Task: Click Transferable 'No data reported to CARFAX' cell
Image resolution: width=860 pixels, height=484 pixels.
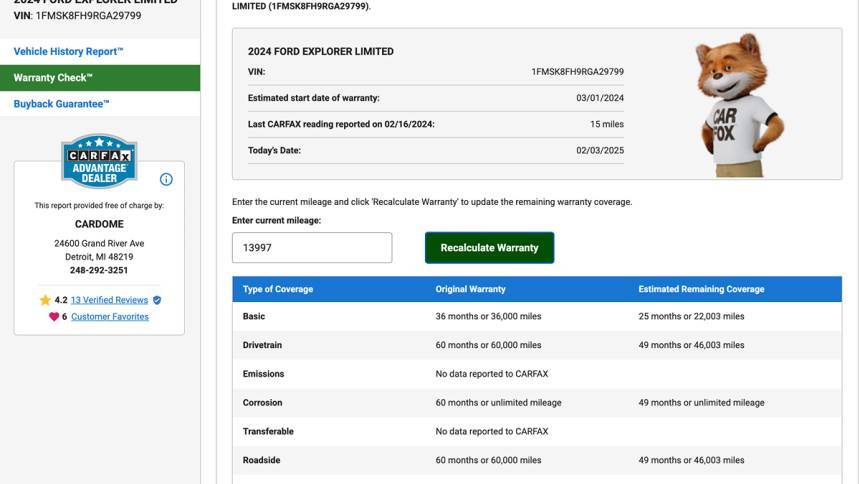Action: coord(491,431)
